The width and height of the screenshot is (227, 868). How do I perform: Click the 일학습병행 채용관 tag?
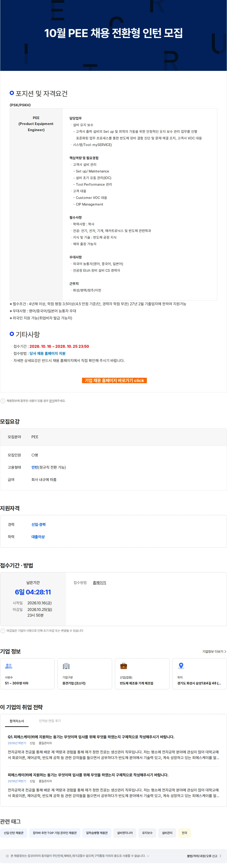(x=97, y=833)
